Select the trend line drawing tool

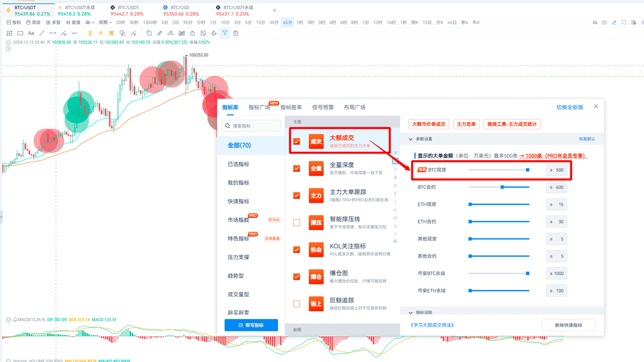pos(42,33)
